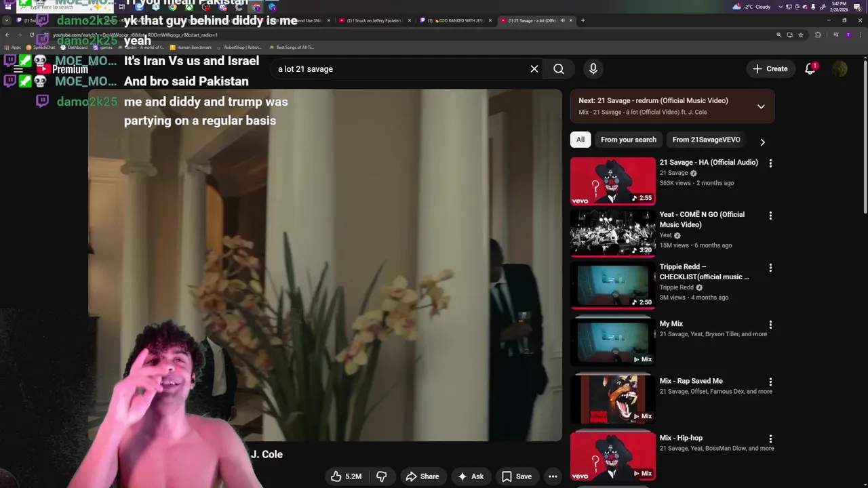Open YouTube notifications bell
Viewport: 868px width, 488px height.
pos(810,69)
